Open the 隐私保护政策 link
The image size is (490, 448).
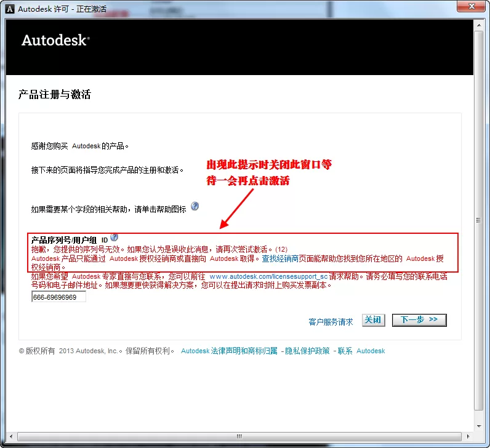tap(307, 351)
